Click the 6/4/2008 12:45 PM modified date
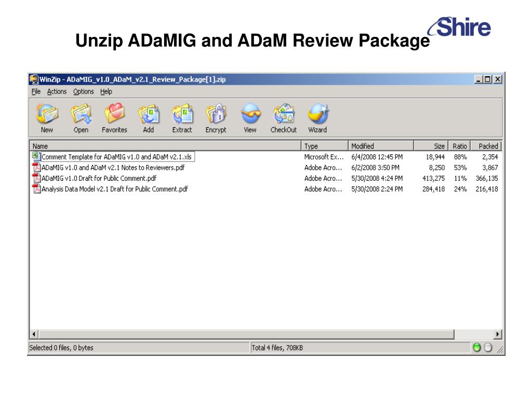This screenshot has height=399, width=532. pyautogui.click(x=377, y=157)
